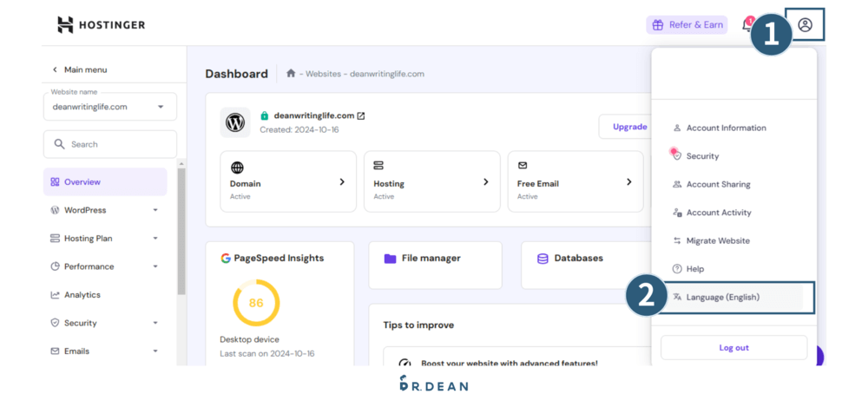The width and height of the screenshot is (868, 407).
Task: Go back to Main menu
Action: (79, 69)
